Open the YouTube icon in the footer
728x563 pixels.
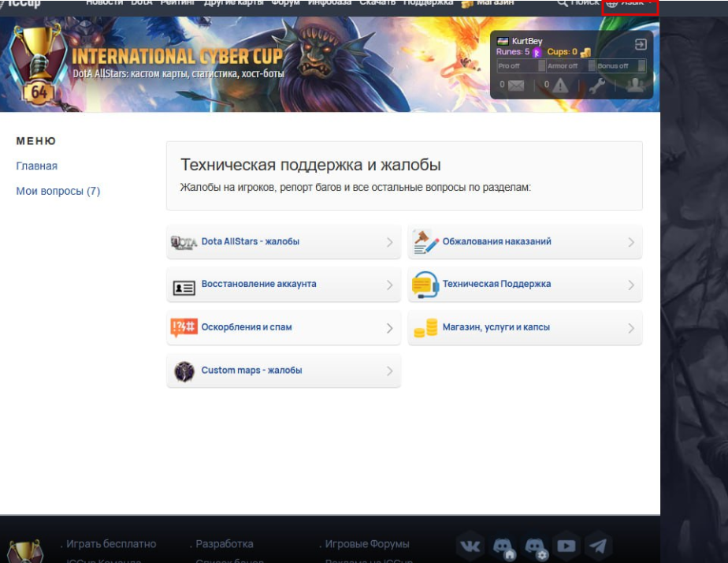[x=566, y=546]
